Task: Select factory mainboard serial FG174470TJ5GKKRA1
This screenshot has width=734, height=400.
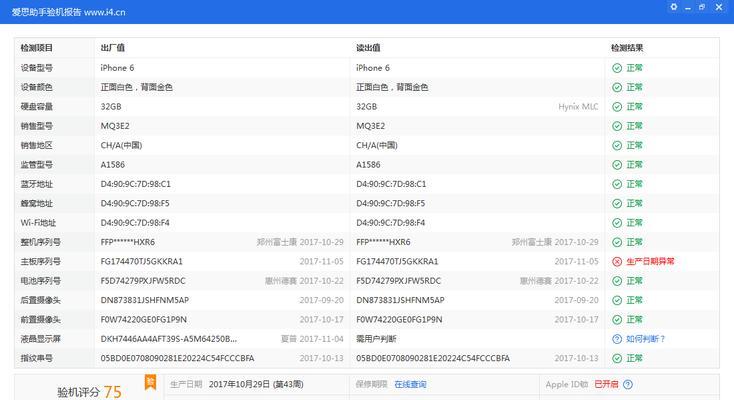Action: coord(141,261)
